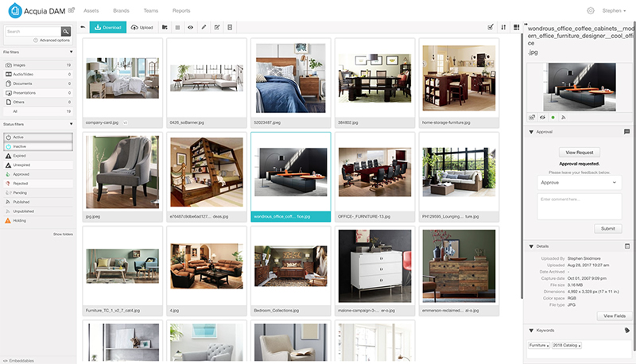
Task: Click the Submit button
Action: pos(607,228)
